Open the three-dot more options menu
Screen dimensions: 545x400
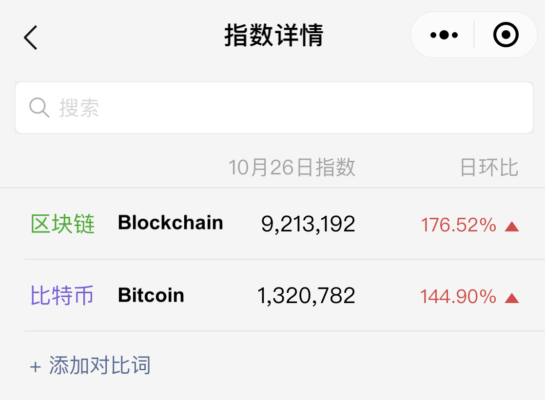(444, 35)
